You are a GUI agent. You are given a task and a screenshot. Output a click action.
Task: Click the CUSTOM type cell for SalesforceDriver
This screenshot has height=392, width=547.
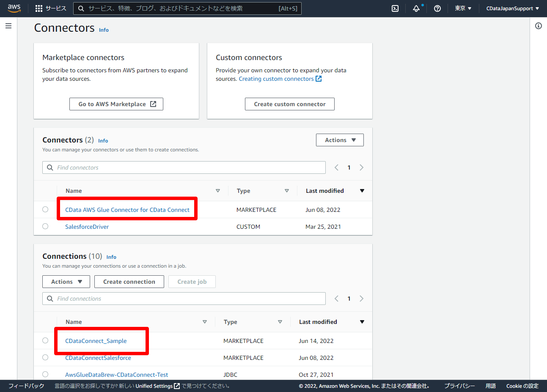[248, 227]
